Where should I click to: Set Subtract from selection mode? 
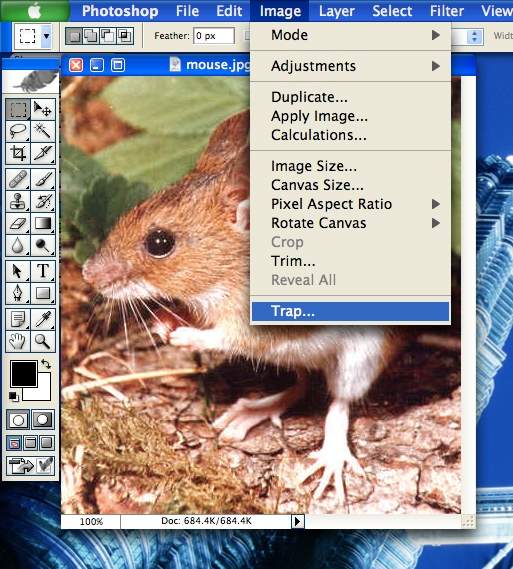(x=108, y=36)
